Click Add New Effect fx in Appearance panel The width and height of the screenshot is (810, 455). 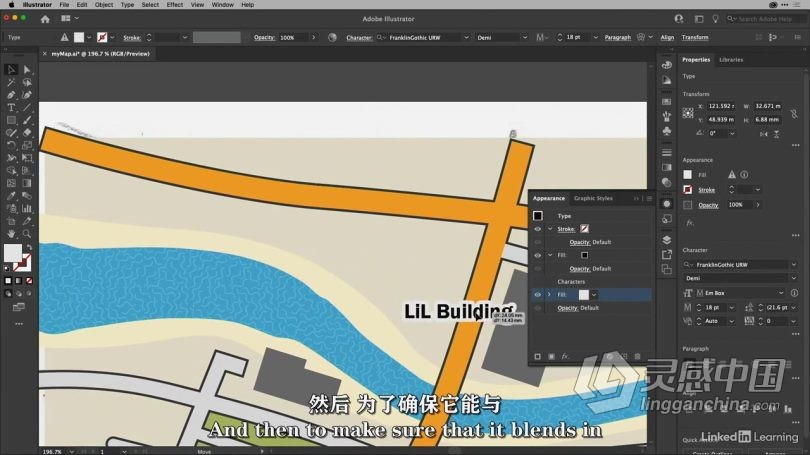(565, 356)
